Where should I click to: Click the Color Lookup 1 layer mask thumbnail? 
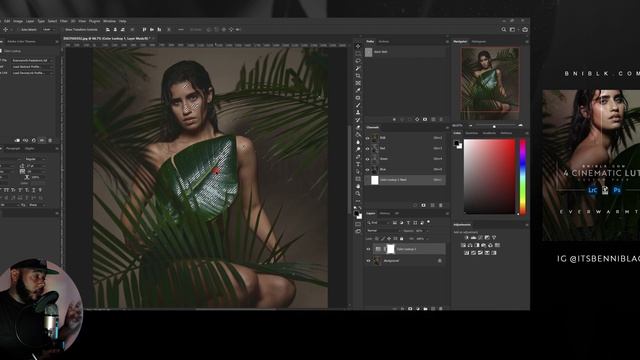pos(391,249)
